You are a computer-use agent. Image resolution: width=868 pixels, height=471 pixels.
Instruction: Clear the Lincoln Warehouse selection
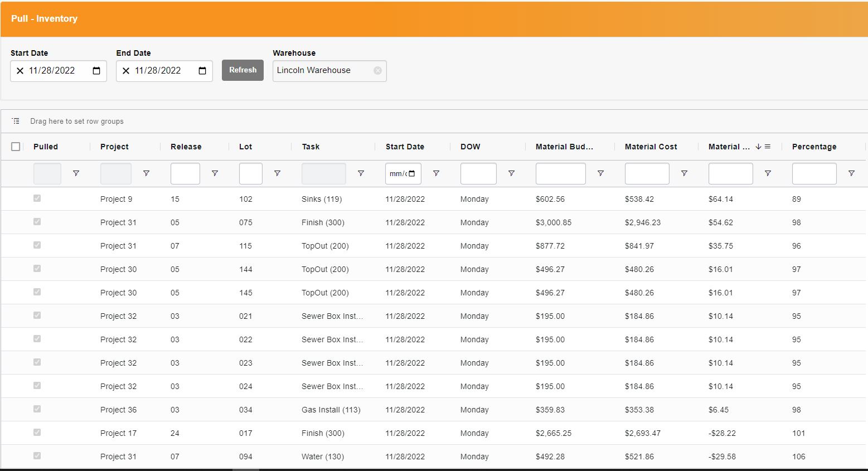point(377,71)
